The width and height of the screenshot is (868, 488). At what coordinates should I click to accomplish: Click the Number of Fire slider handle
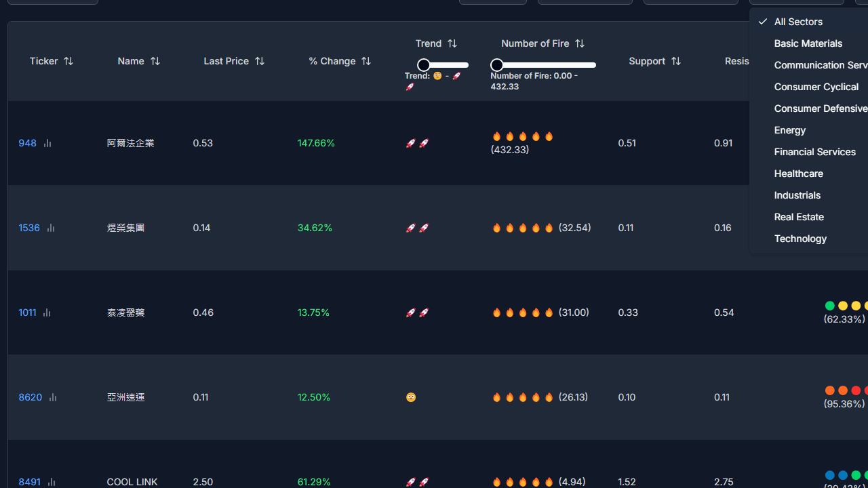496,65
